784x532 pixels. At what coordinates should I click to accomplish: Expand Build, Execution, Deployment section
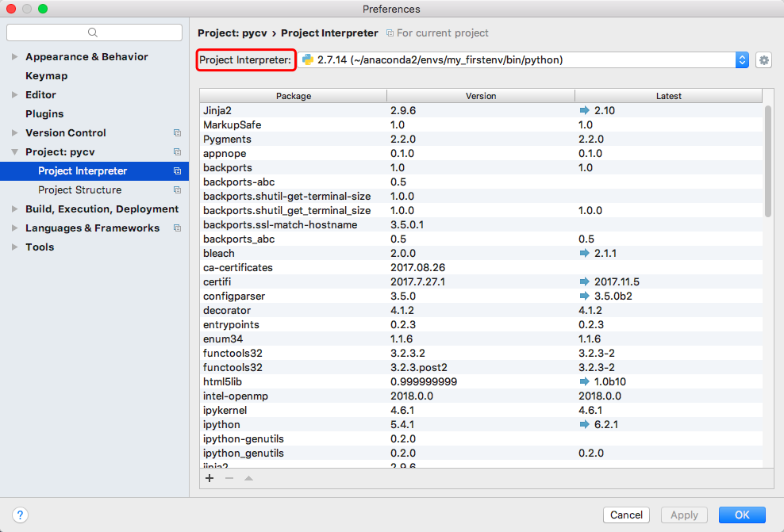[x=14, y=209]
